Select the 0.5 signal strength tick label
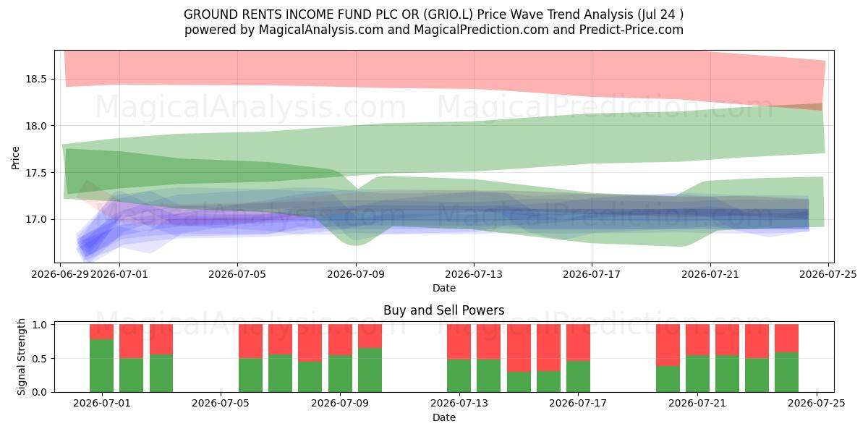The height and width of the screenshot is (434, 868). [40, 359]
